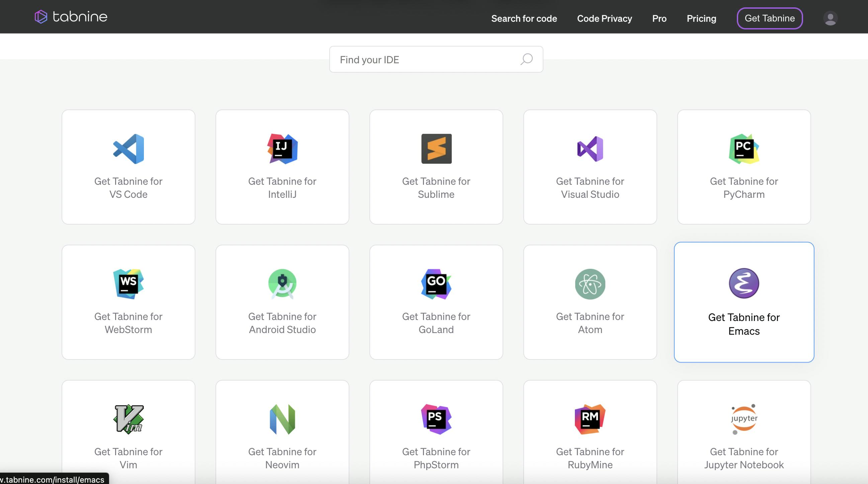Click the Neovim logo icon
868x484 pixels.
click(x=282, y=419)
